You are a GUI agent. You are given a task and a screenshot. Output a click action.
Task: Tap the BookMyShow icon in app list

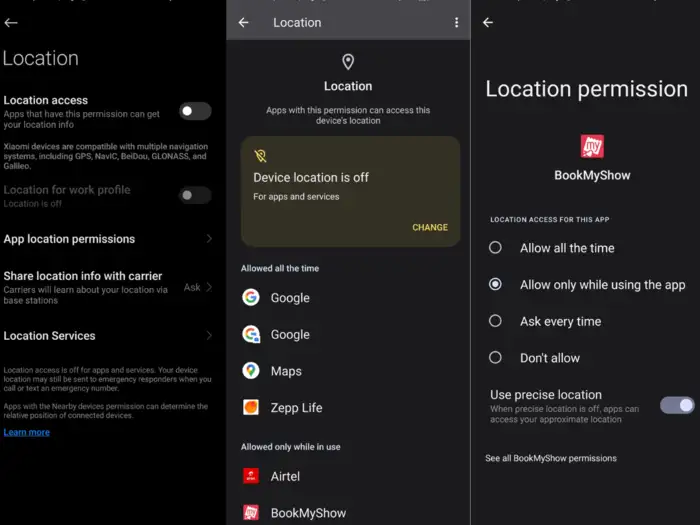251,512
